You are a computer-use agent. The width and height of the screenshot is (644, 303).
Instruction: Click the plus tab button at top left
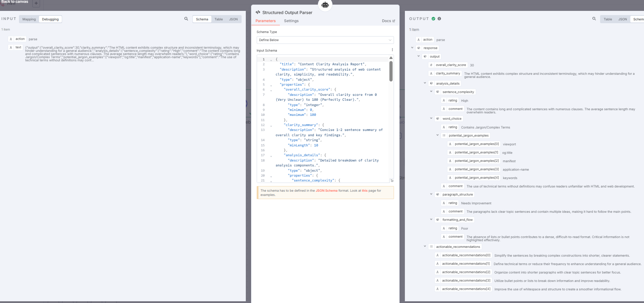coord(36,4)
